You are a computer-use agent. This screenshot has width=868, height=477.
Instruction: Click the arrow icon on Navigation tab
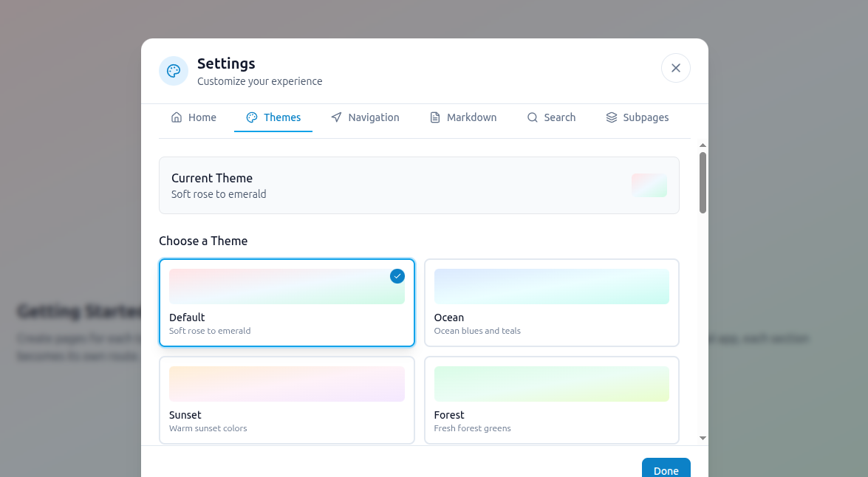(336, 117)
